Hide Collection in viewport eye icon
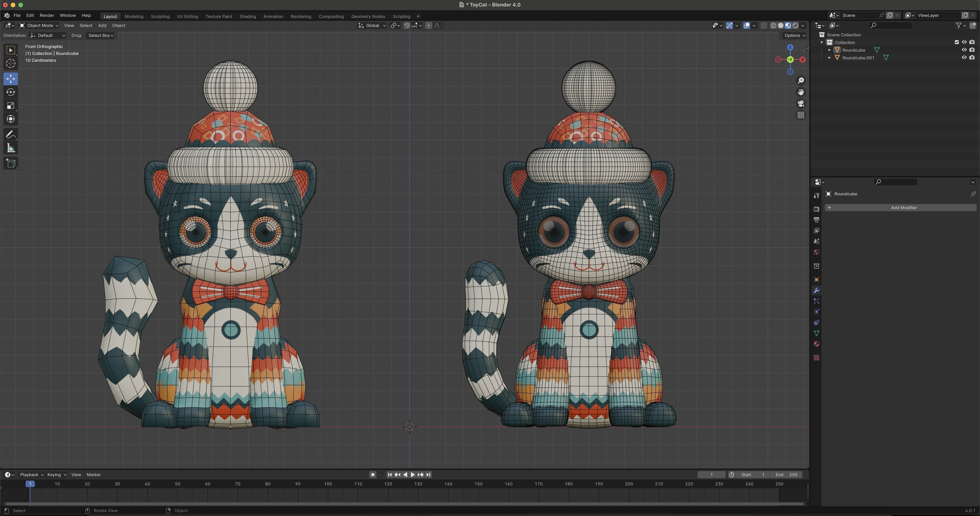 tap(964, 42)
